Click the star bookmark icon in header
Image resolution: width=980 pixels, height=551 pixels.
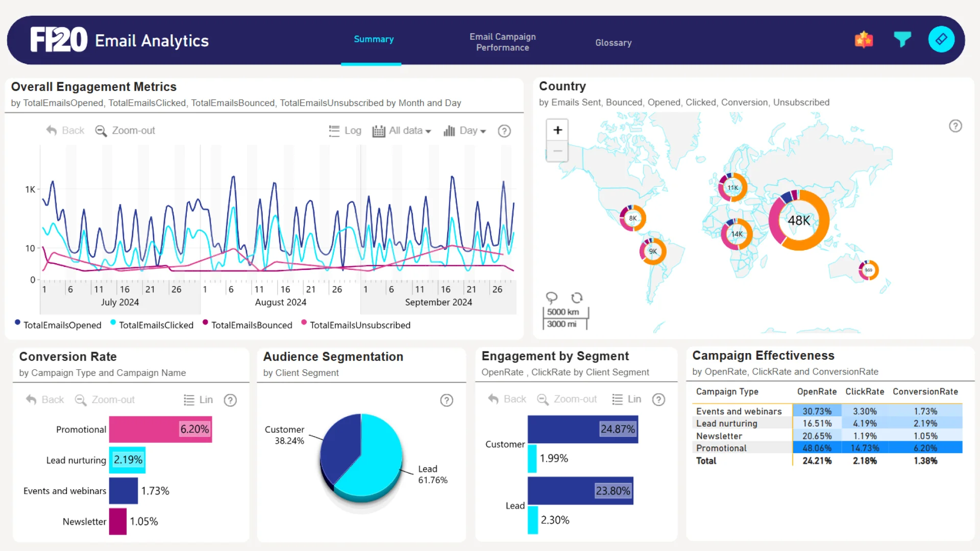[x=864, y=39]
